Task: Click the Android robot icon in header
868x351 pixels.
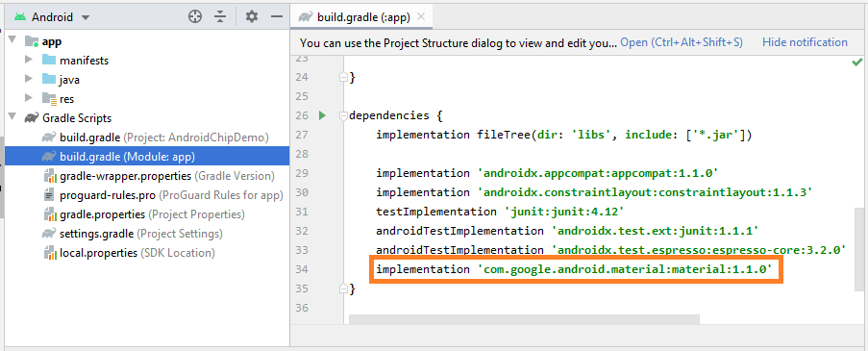Action: pos(20,16)
